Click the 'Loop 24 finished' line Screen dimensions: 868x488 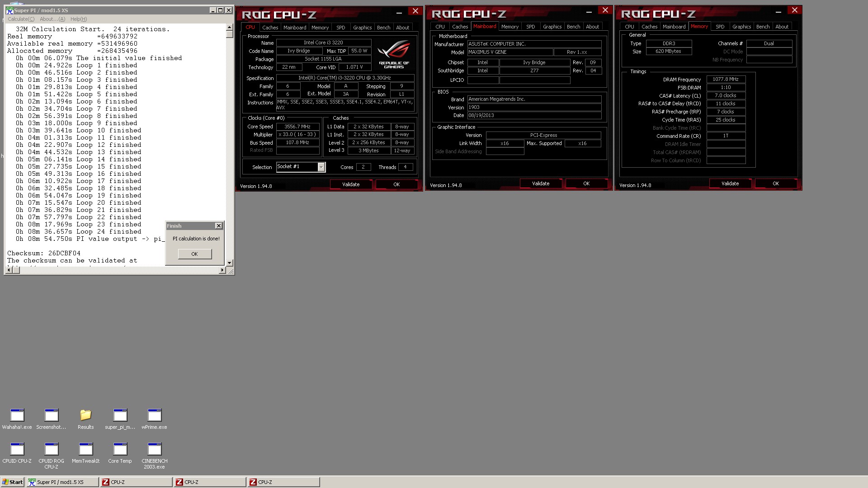(x=79, y=232)
